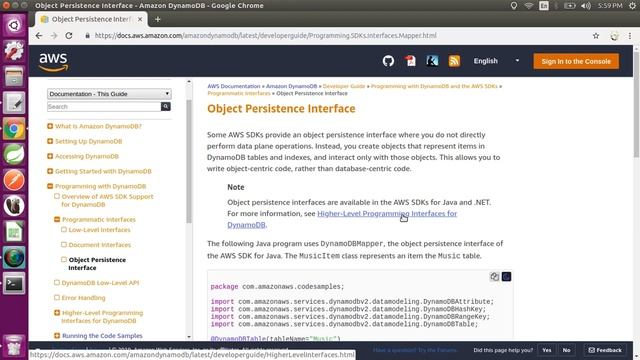
Task: Open the RSS feed icon
Action: pyautogui.click(x=454, y=61)
